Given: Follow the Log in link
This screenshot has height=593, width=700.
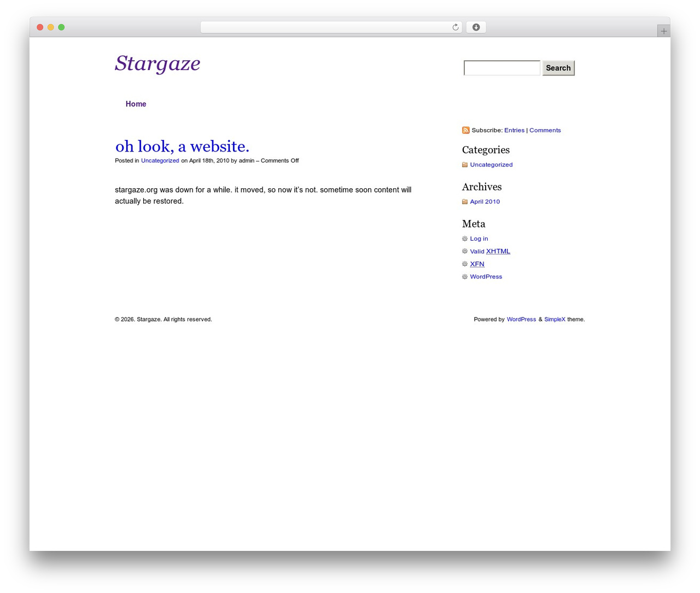Looking at the screenshot, I should coord(479,239).
